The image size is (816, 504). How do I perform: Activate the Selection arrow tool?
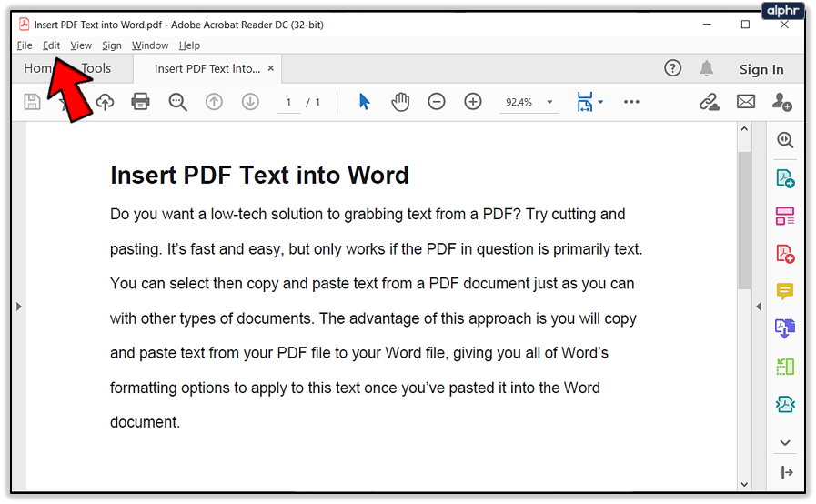[x=364, y=102]
